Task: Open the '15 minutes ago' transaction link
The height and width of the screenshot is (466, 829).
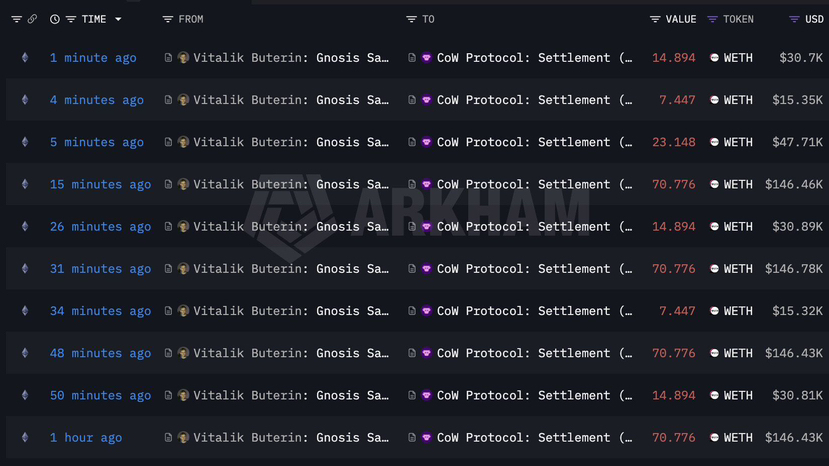Action: pyautogui.click(x=100, y=184)
